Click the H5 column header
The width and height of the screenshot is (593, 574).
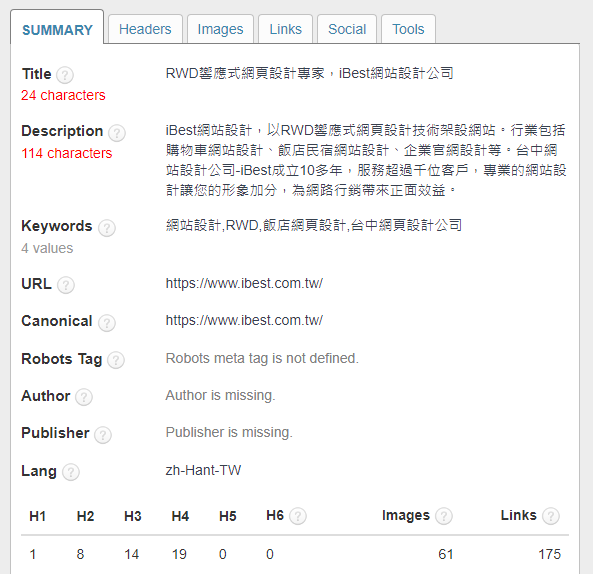pyautogui.click(x=228, y=516)
